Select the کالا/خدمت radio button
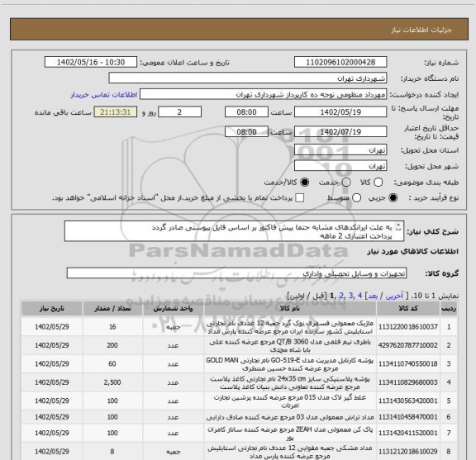This screenshot has height=460, width=476. (x=304, y=183)
